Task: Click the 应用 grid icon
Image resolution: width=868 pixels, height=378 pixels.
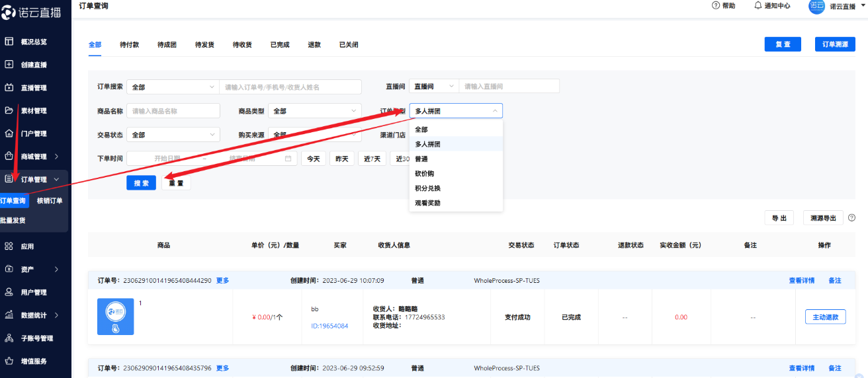Action: pos(9,246)
